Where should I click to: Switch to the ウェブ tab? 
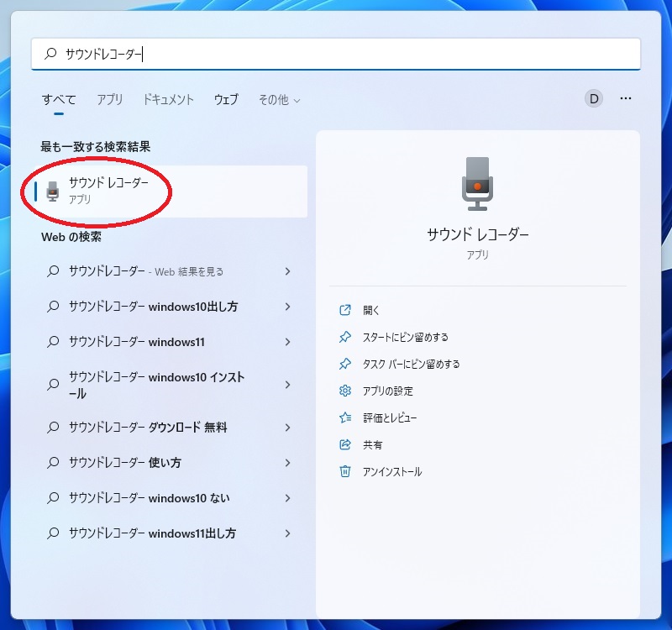pos(226,99)
